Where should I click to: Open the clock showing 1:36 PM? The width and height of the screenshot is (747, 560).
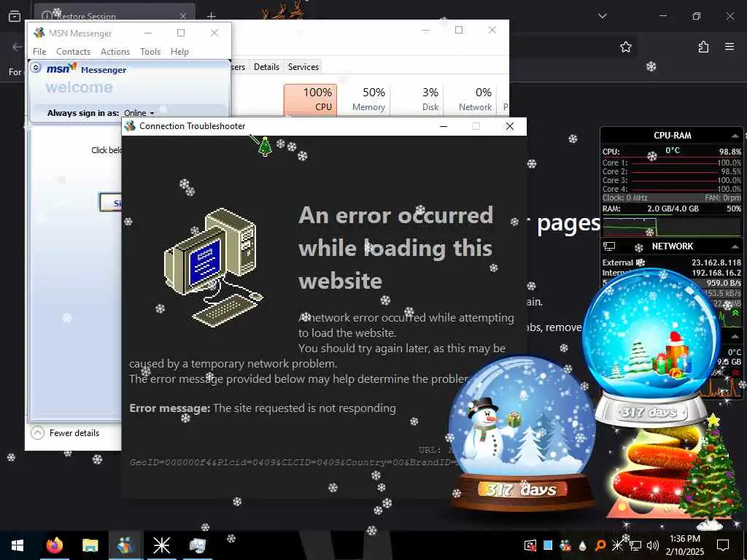[684, 545]
